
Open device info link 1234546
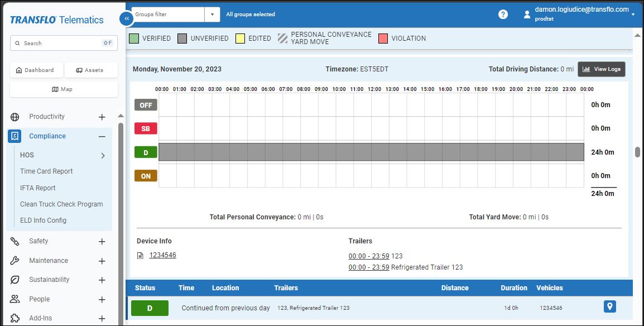tap(162, 255)
